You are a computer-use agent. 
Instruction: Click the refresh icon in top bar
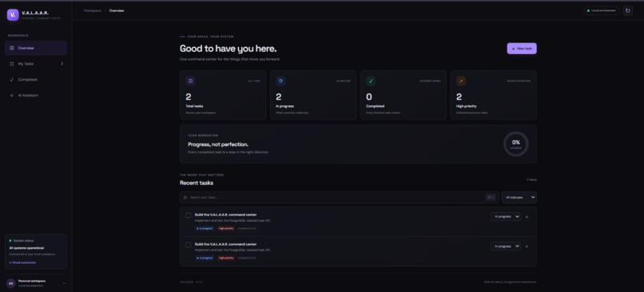point(627,10)
